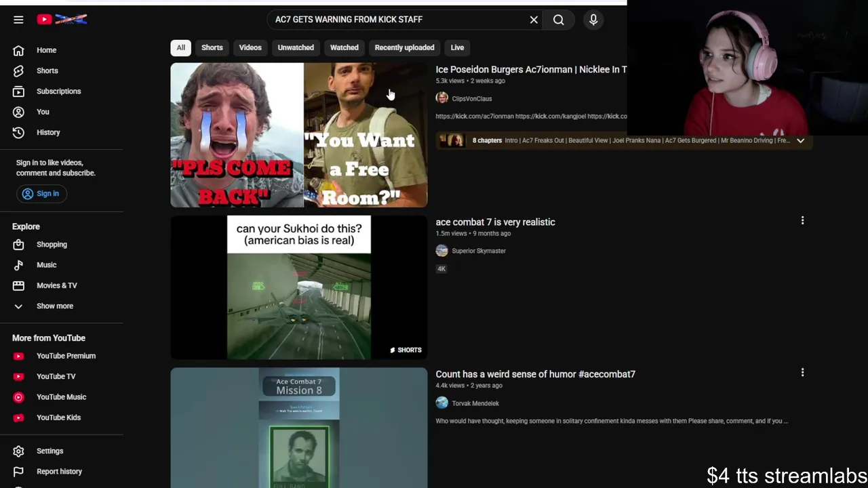
Task: Click the Report history flag icon
Action: tap(18, 472)
